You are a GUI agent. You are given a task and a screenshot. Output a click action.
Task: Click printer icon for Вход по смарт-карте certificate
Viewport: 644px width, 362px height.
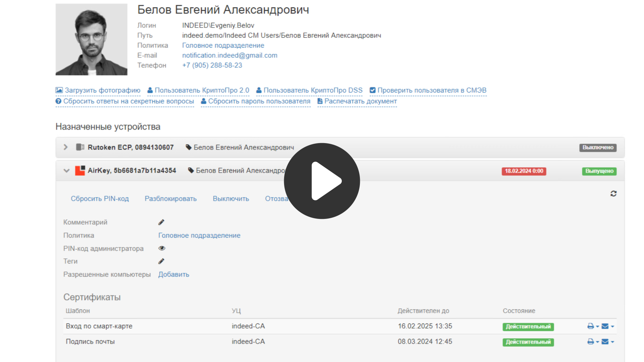pos(591,326)
